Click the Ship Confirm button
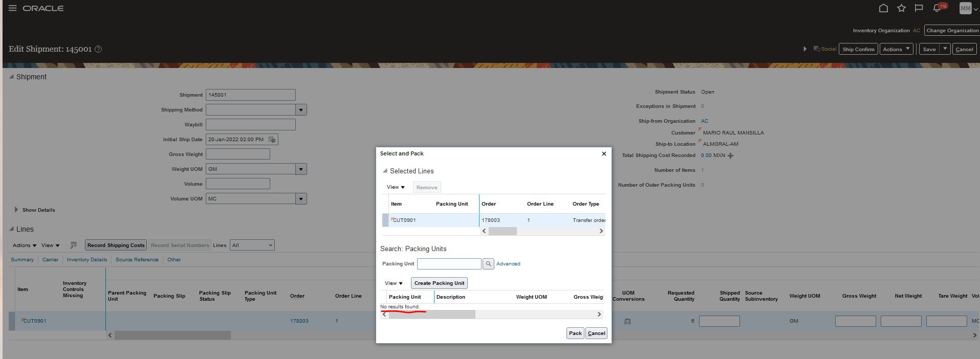Screen dimensions: 980x359 [858, 49]
